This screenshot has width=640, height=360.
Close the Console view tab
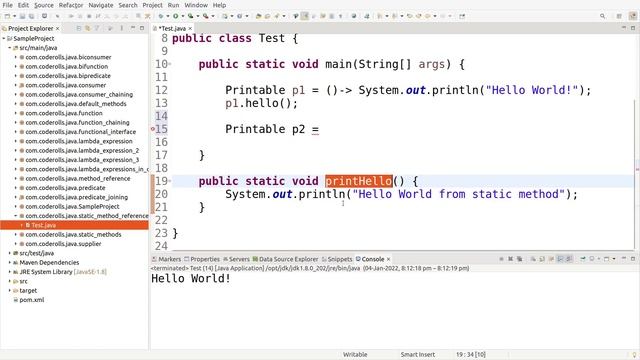coord(389,259)
